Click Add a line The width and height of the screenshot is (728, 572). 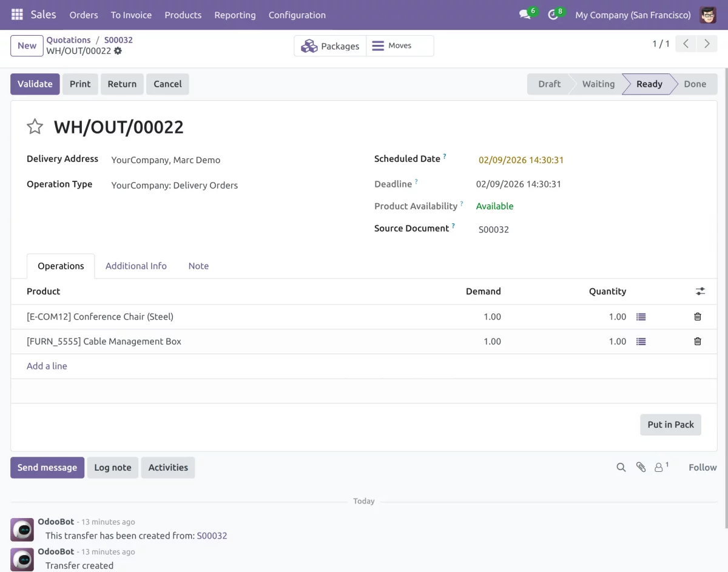tap(47, 366)
